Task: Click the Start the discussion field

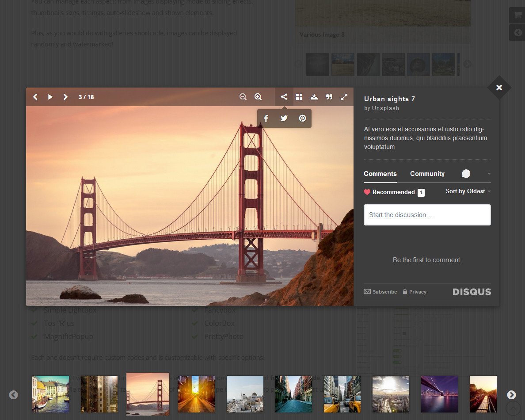Action: [x=427, y=215]
